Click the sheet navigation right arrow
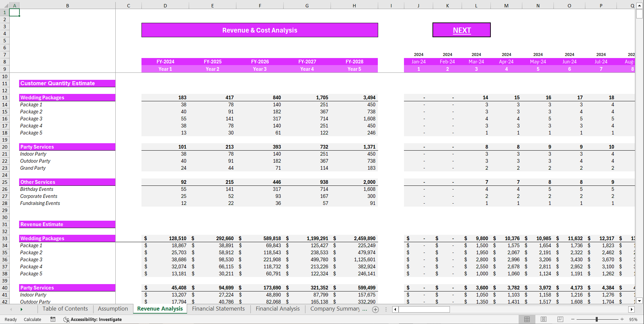Image resolution: width=644 pixels, height=324 pixels. [21, 309]
